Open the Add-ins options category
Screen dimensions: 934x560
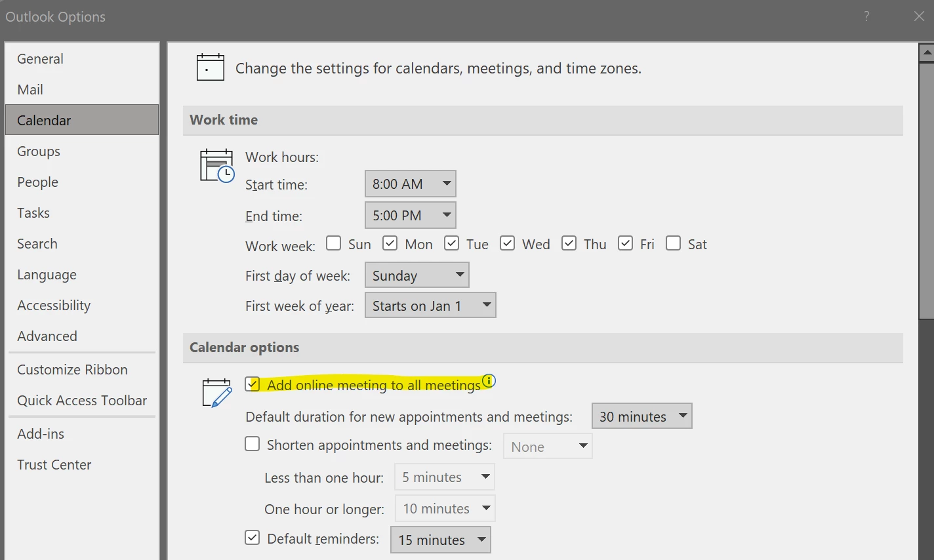point(82,433)
